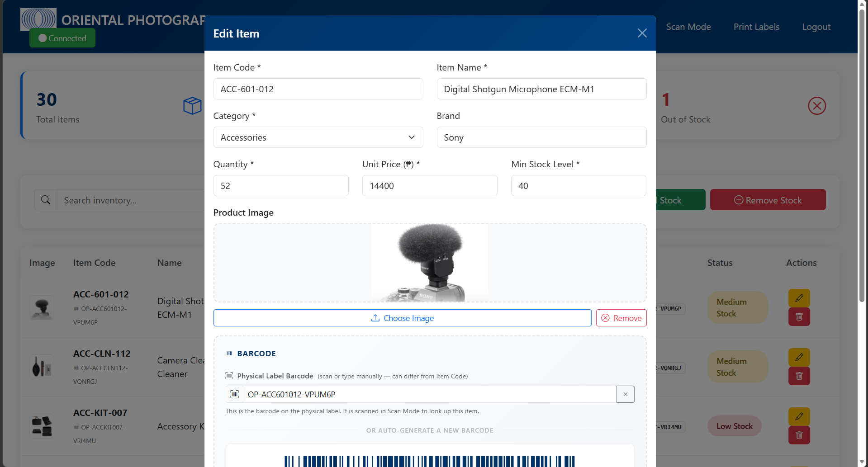Viewport: 868px width, 467px height.
Task: Click the Total Items box icon
Action: (x=192, y=106)
